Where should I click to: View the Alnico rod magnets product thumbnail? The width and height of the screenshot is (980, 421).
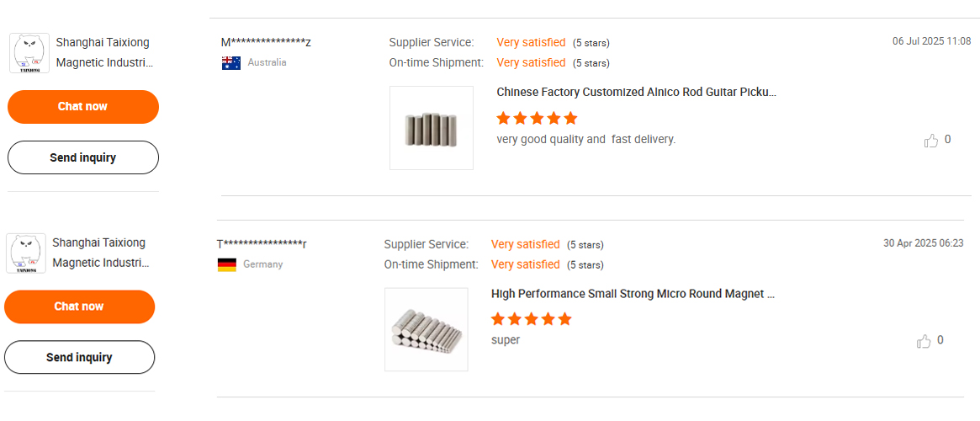(432, 128)
